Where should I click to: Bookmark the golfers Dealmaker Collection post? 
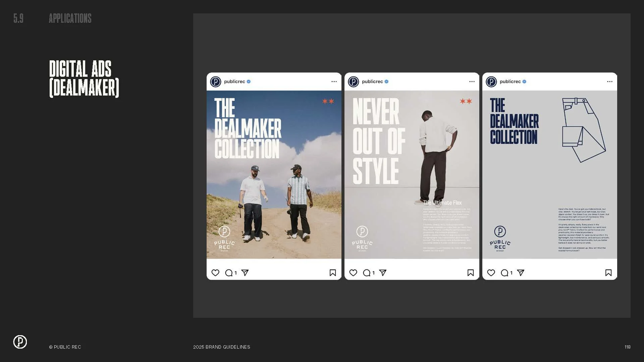click(333, 273)
